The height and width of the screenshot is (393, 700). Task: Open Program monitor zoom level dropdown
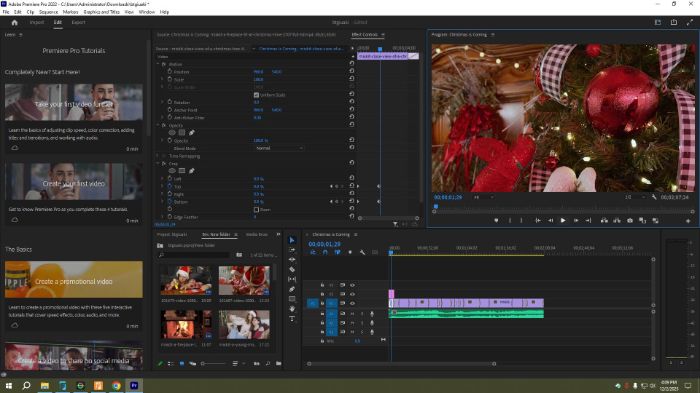[484, 197]
